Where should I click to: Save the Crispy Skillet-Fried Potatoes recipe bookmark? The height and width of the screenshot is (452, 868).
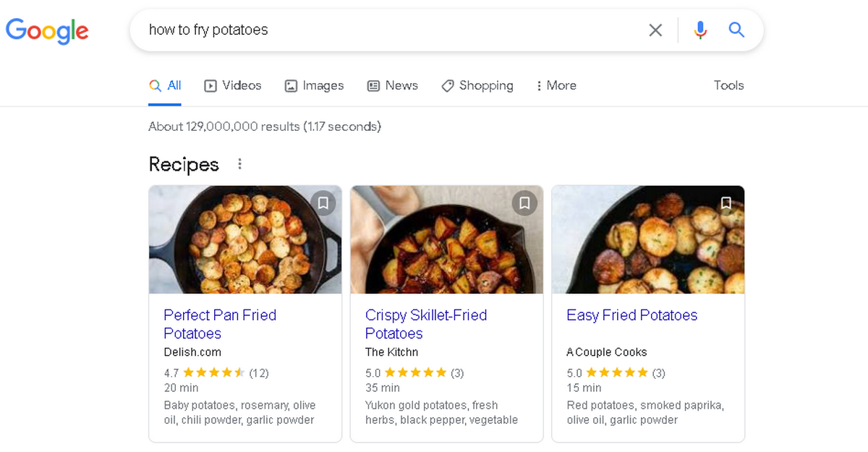click(525, 203)
